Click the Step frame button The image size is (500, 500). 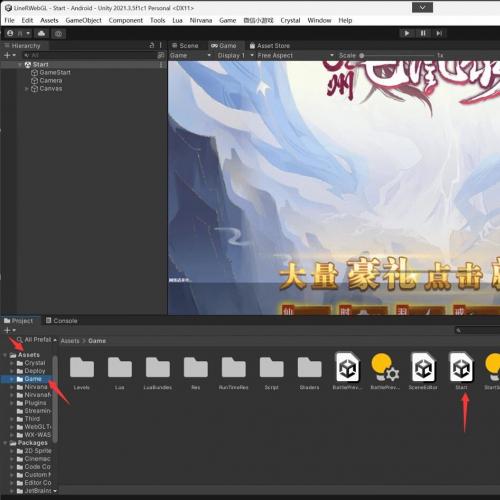click(439, 33)
